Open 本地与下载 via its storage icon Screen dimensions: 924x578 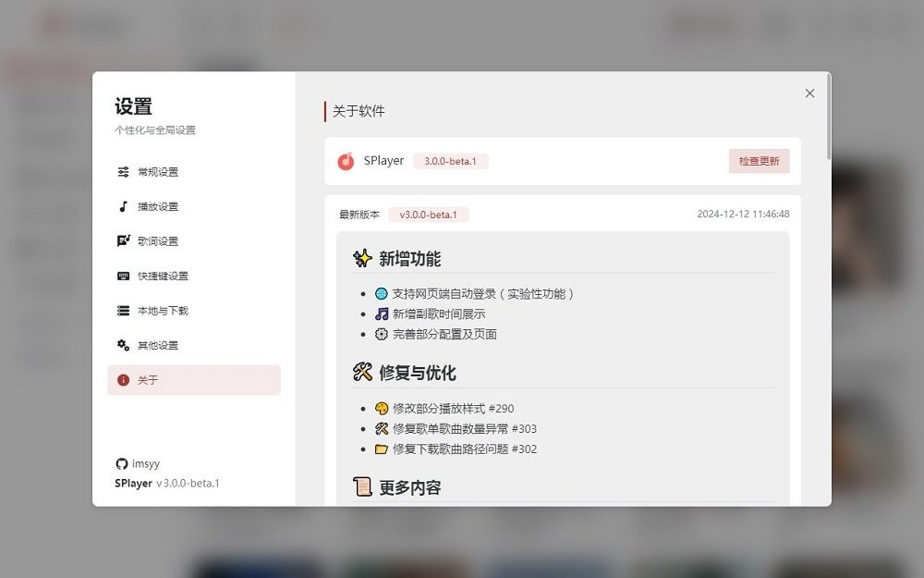(123, 311)
